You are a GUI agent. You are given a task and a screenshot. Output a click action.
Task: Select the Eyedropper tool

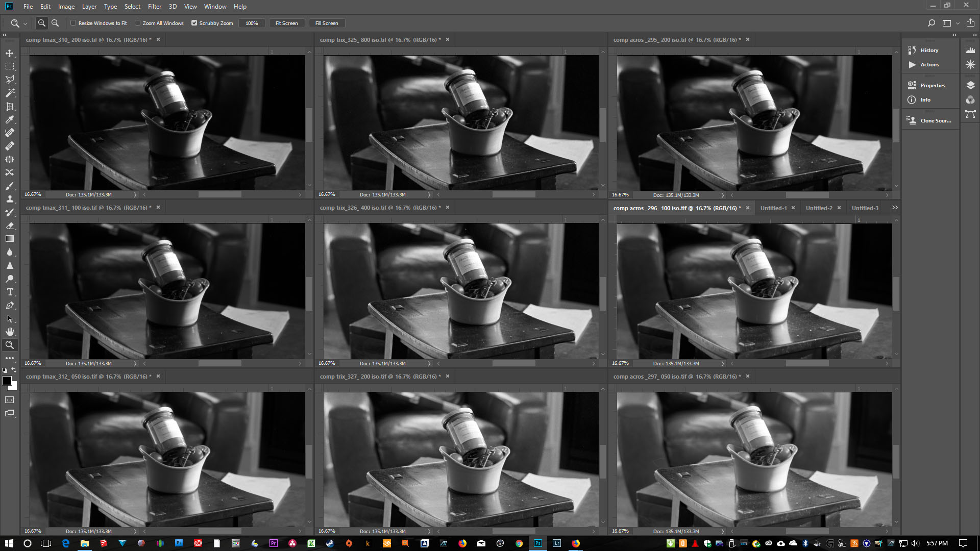click(10, 119)
